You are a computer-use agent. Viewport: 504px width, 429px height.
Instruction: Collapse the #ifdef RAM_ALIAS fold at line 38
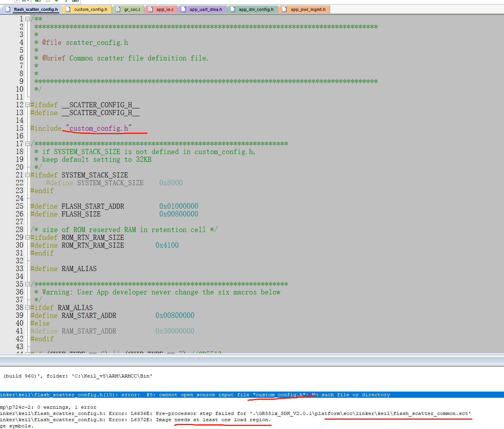pos(27,307)
